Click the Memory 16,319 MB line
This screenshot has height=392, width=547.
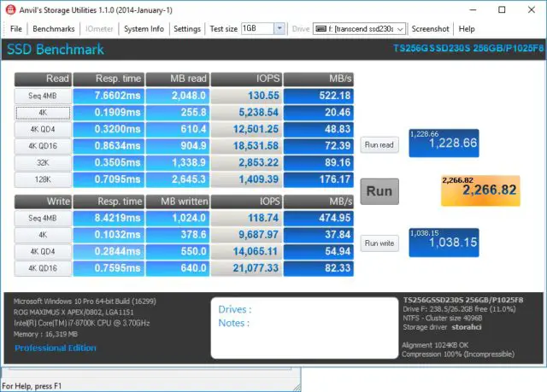45,334
